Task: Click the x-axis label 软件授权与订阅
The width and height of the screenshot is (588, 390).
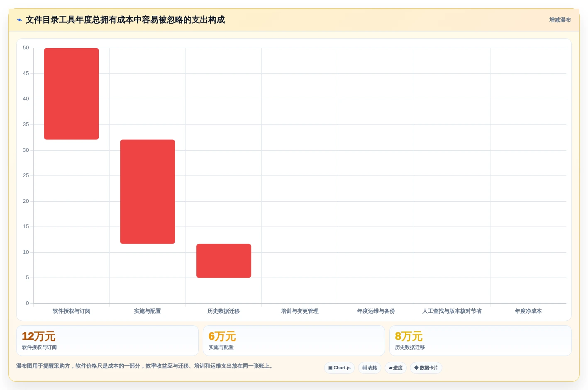Action: 71,311
